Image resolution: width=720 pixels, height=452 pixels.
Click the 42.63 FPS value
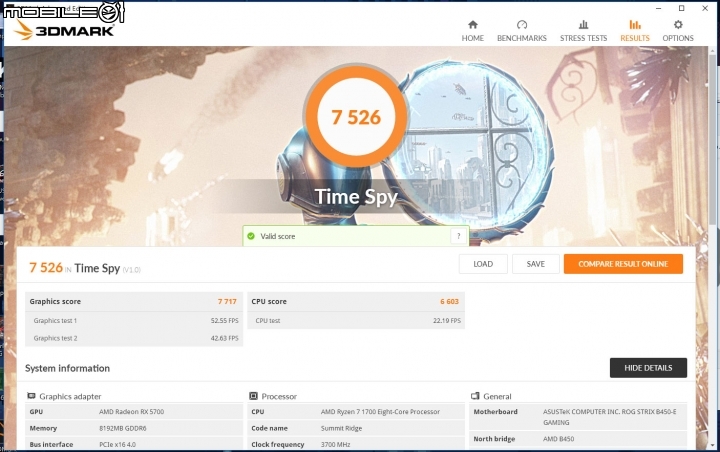click(x=225, y=338)
